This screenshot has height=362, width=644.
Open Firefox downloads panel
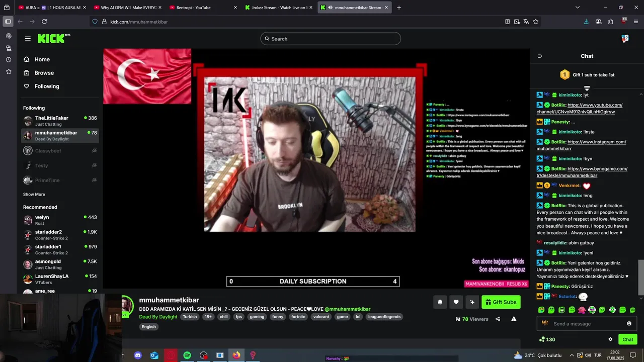pyautogui.click(x=586, y=22)
